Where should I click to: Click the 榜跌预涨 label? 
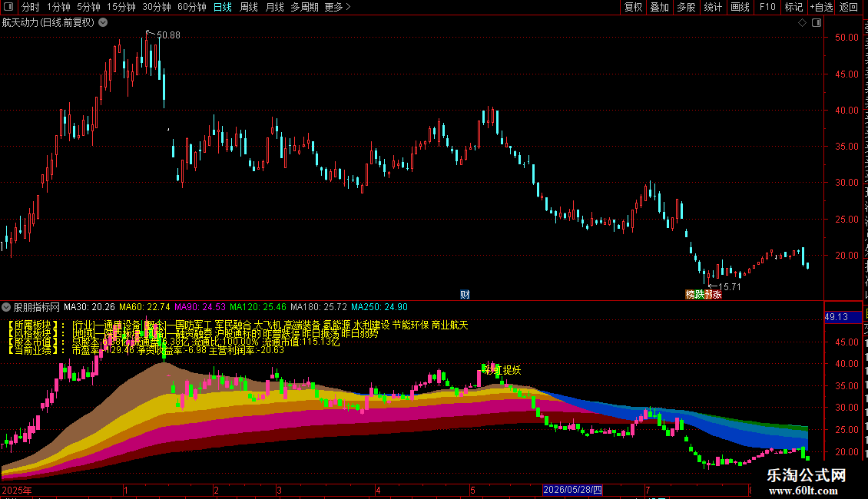(704, 294)
